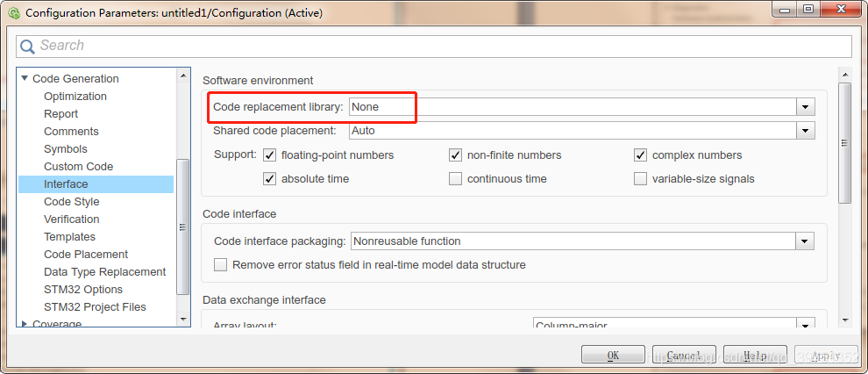Open the STM32 Options page

(x=83, y=290)
